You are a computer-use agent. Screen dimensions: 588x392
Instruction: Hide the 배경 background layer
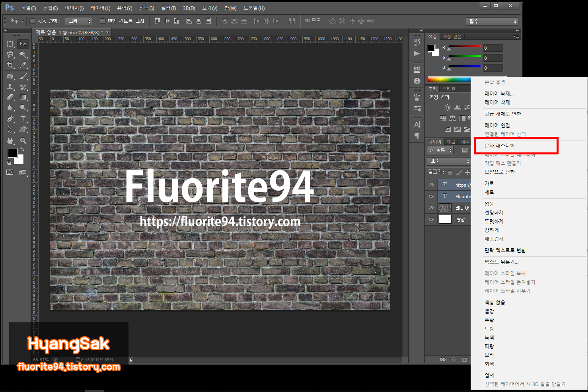coord(431,219)
